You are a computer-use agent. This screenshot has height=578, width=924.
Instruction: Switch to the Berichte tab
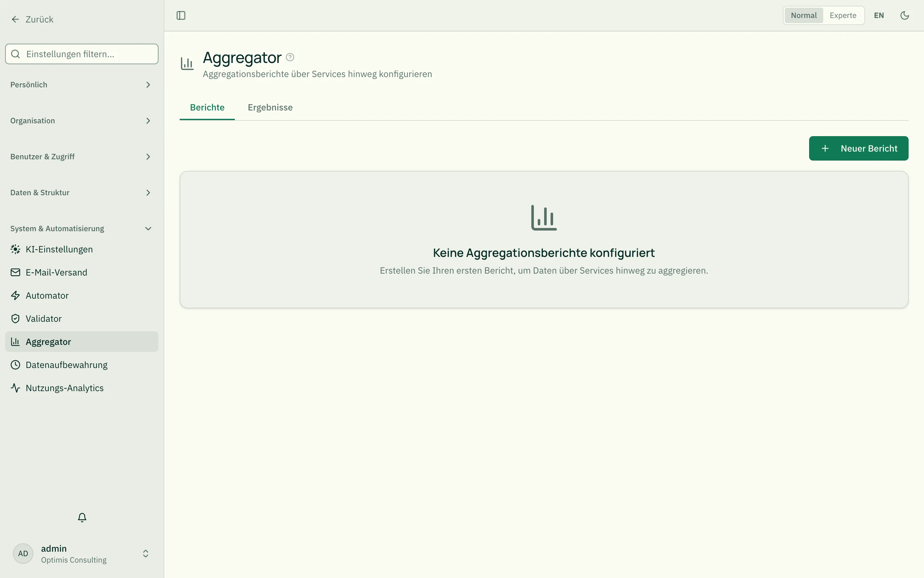click(x=207, y=108)
